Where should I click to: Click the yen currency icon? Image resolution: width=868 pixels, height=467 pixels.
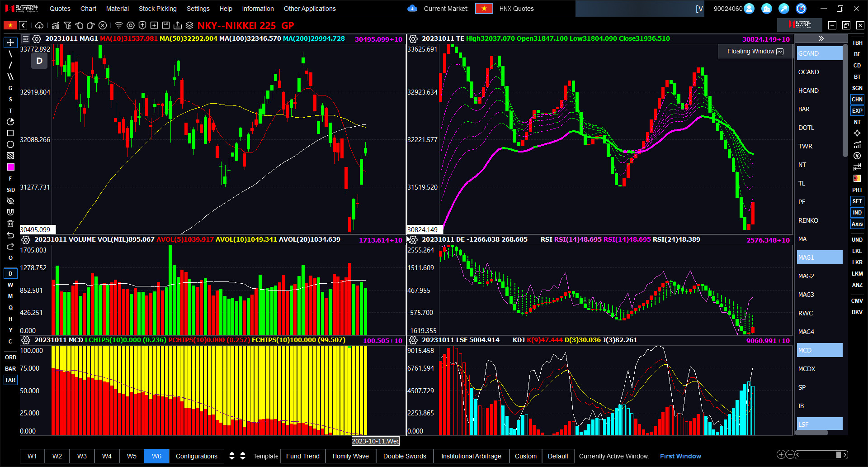857,156
